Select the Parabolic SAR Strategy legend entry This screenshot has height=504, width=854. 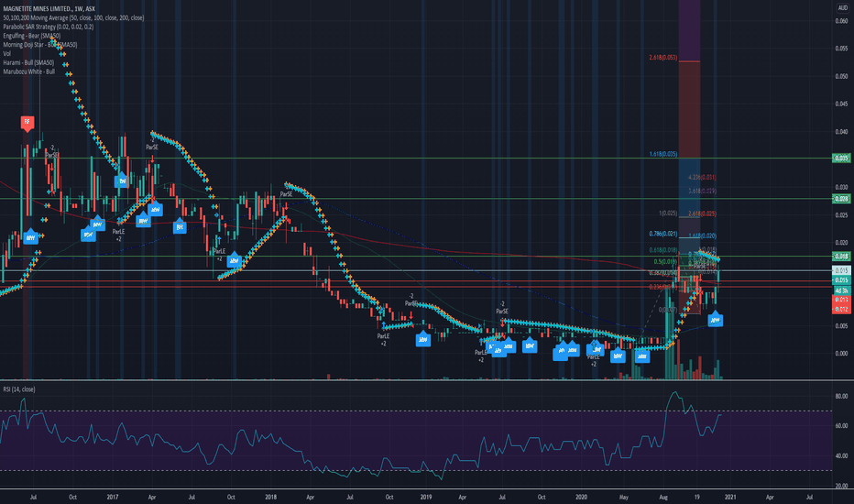point(48,27)
